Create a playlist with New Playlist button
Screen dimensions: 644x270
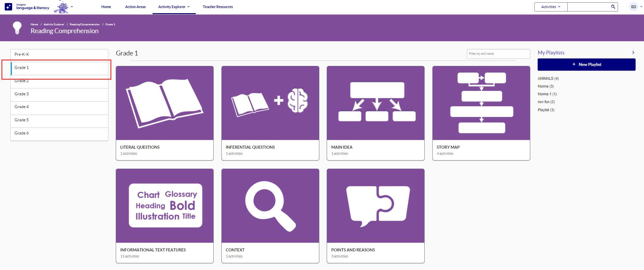[x=586, y=65]
